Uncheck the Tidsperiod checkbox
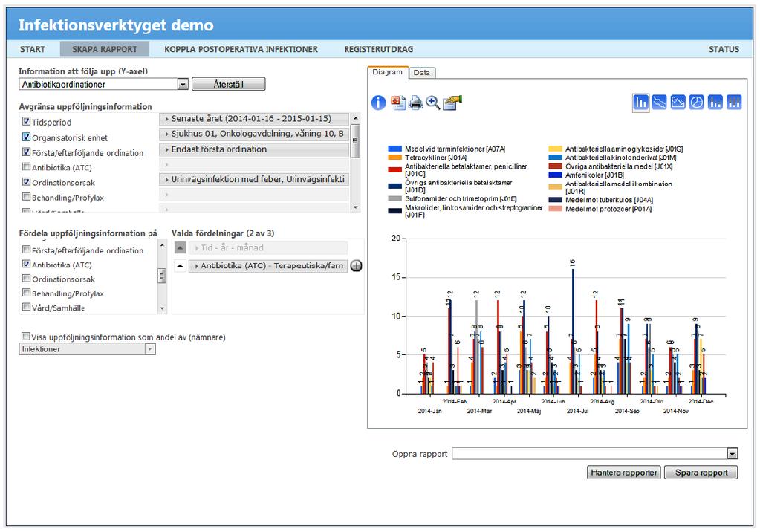760x532 pixels. 26,121
